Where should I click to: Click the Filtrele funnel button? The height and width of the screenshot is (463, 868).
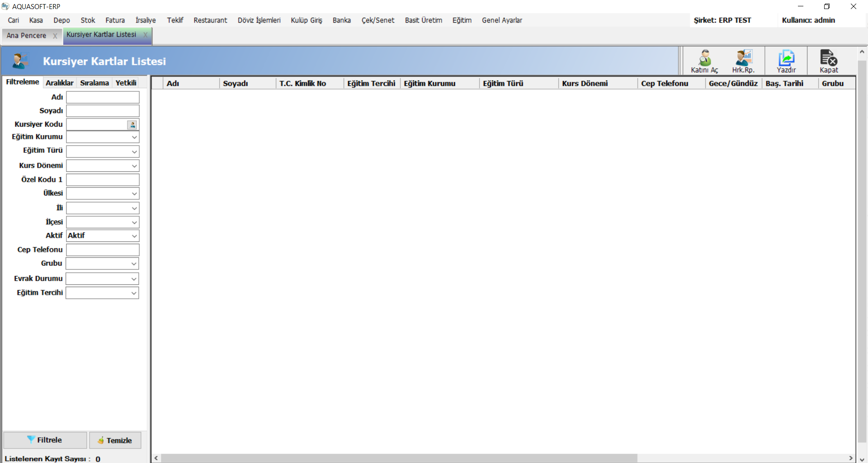pyautogui.click(x=45, y=440)
